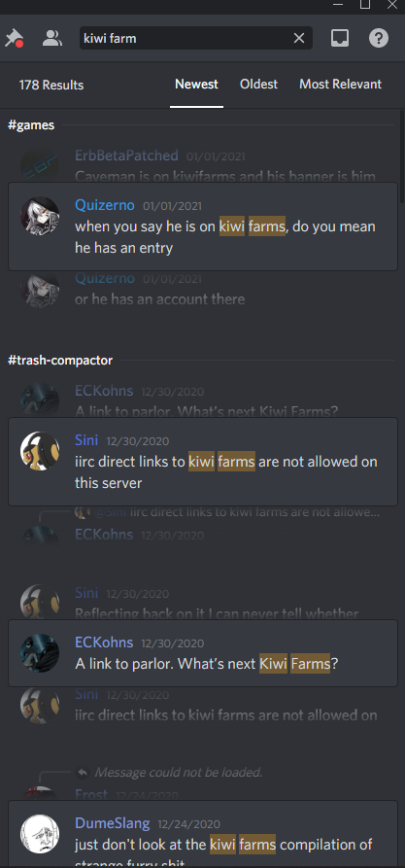
Task: Open pinned messages via pin icon
Action: pyautogui.click(x=14, y=38)
